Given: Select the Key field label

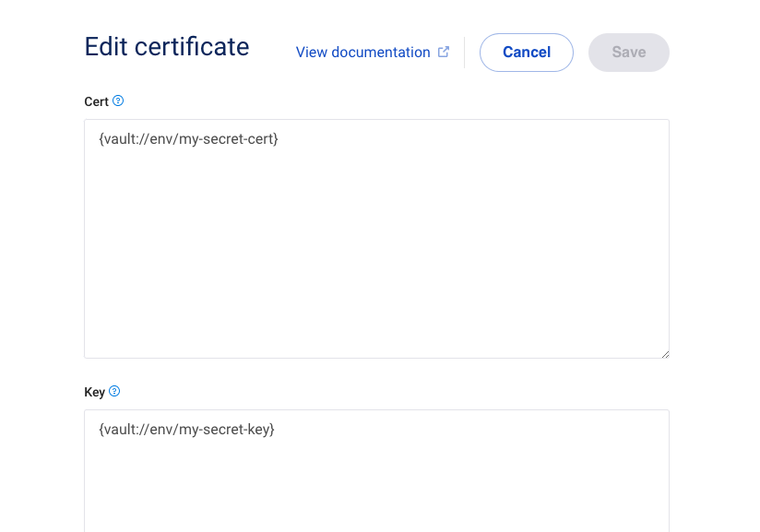Looking at the screenshot, I should pyautogui.click(x=92, y=391).
